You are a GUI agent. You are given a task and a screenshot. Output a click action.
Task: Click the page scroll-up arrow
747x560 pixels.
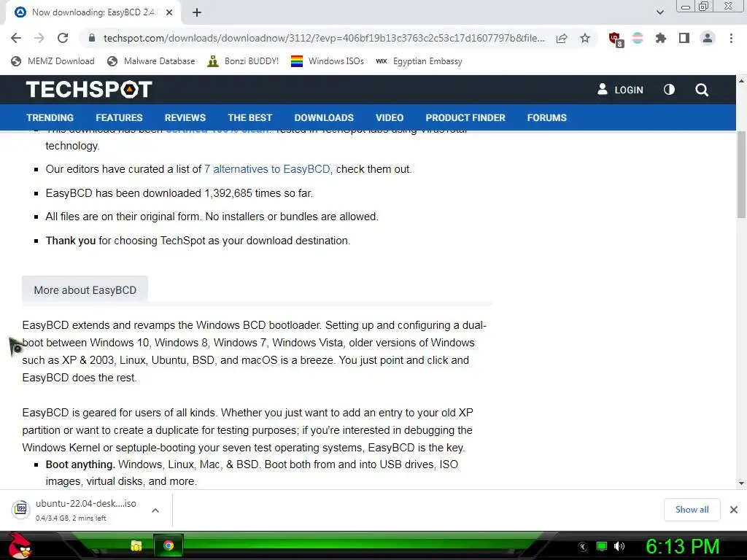(741, 80)
